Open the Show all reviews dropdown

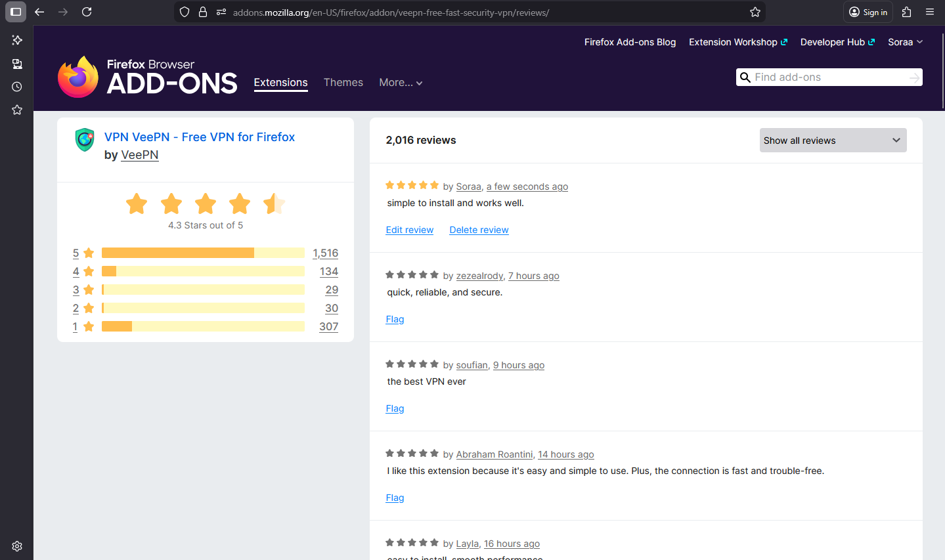click(x=833, y=140)
